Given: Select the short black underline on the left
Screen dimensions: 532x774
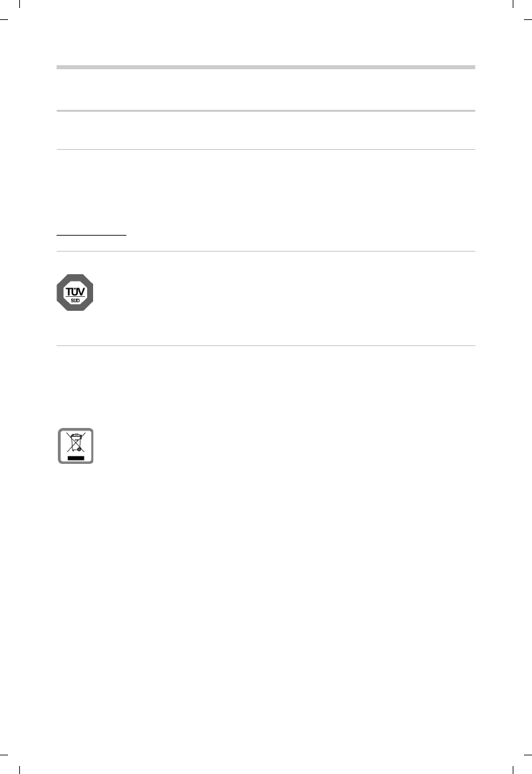Looking at the screenshot, I should (x=91, y=236).
